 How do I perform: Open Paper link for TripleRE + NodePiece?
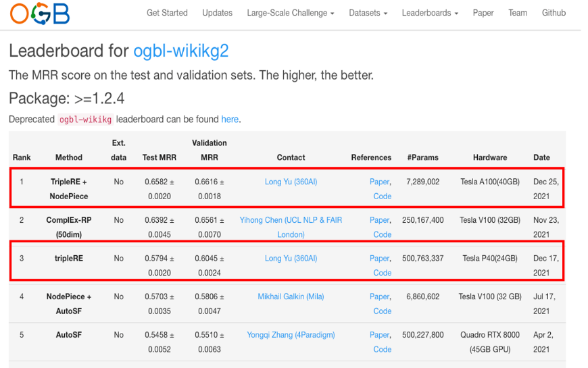pyautogui.click(x=379, y=182)
